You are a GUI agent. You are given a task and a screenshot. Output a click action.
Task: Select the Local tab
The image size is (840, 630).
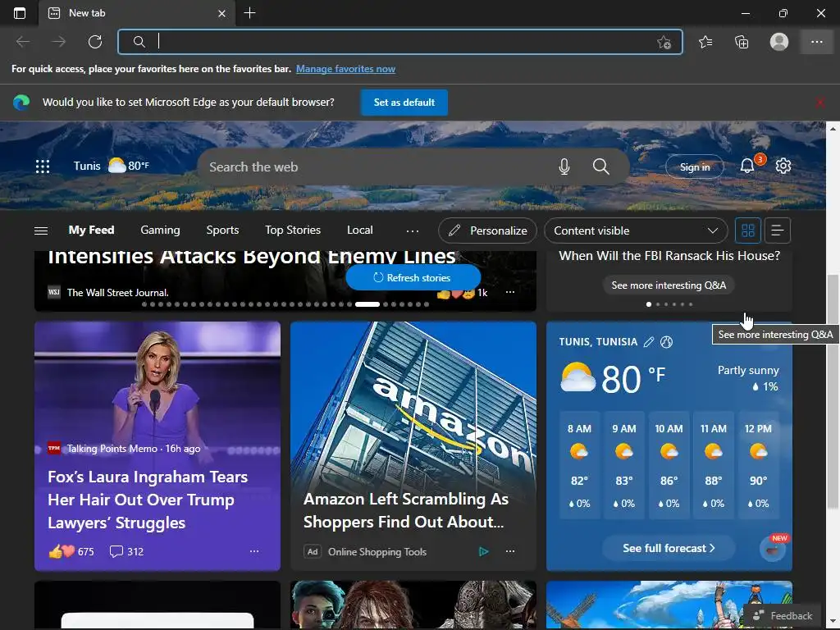pos(359,230)
